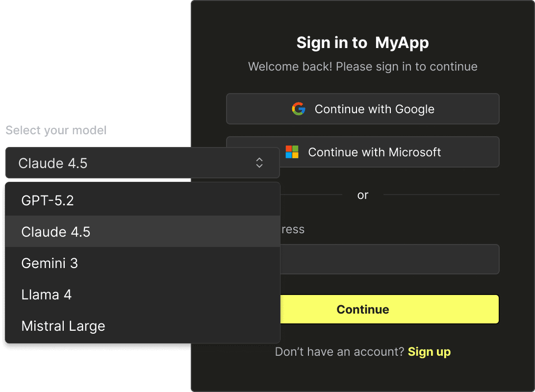Click the 'Sign in to MyApp' heading
This screenshot has width=535, height=392.
click(362, 43)
